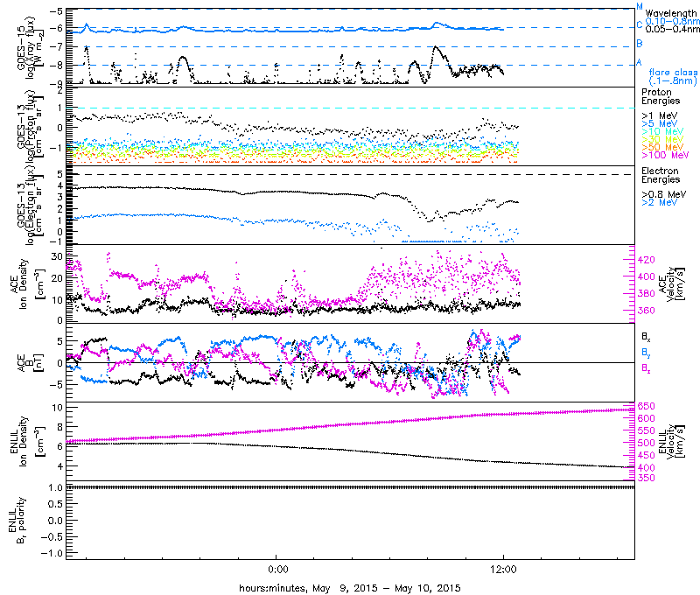The image size is (700, 595).
Task: Click the 'ACE Velocity [km/s]' right axis title
Action: pyautogui.click(x=670, y=283)
